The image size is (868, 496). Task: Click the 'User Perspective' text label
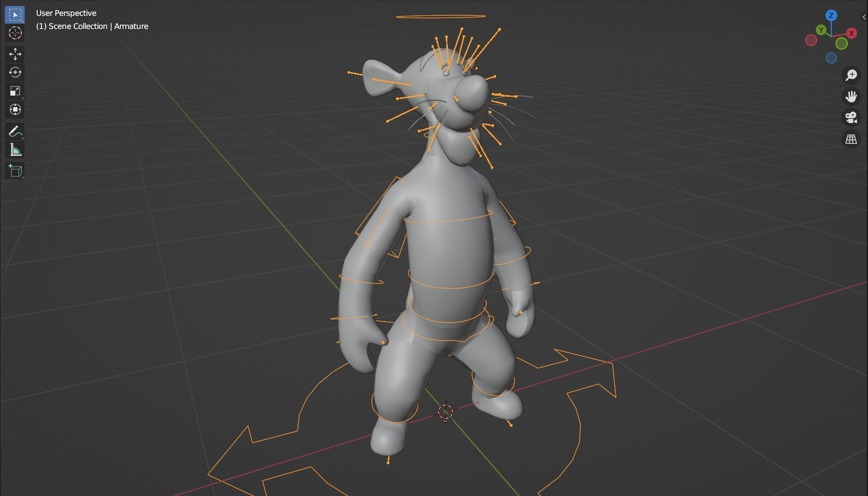[66, 13]
